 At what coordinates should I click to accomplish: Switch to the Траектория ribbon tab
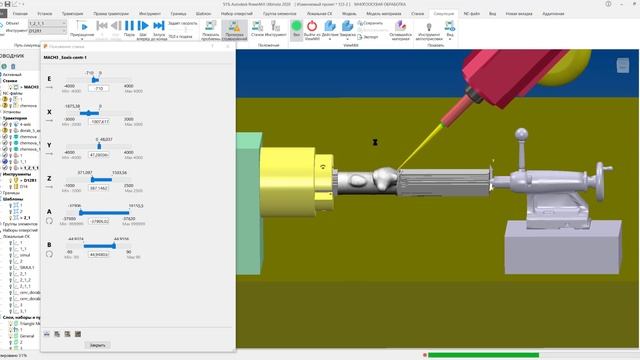(73, 14)
